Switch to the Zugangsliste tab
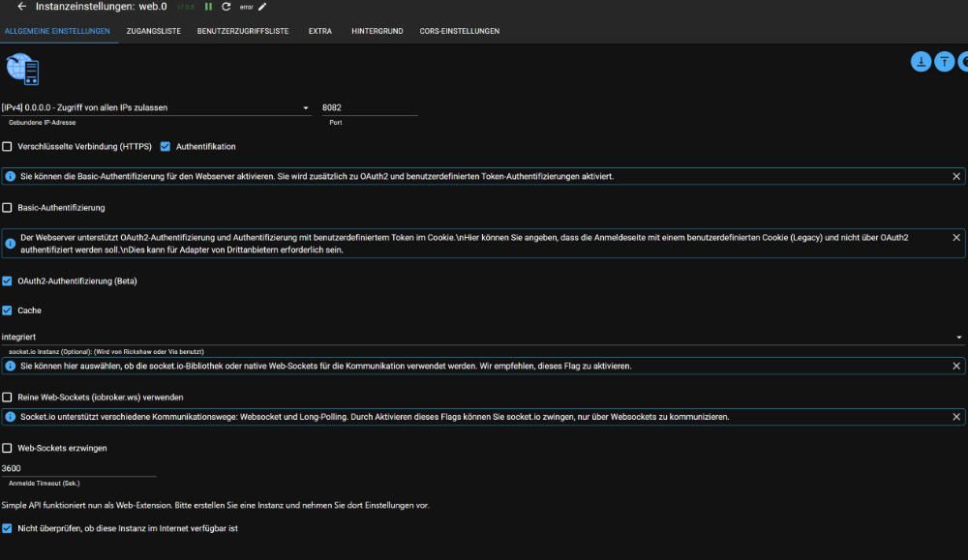This screenshot has height=560, width=968. coord(153,31)
